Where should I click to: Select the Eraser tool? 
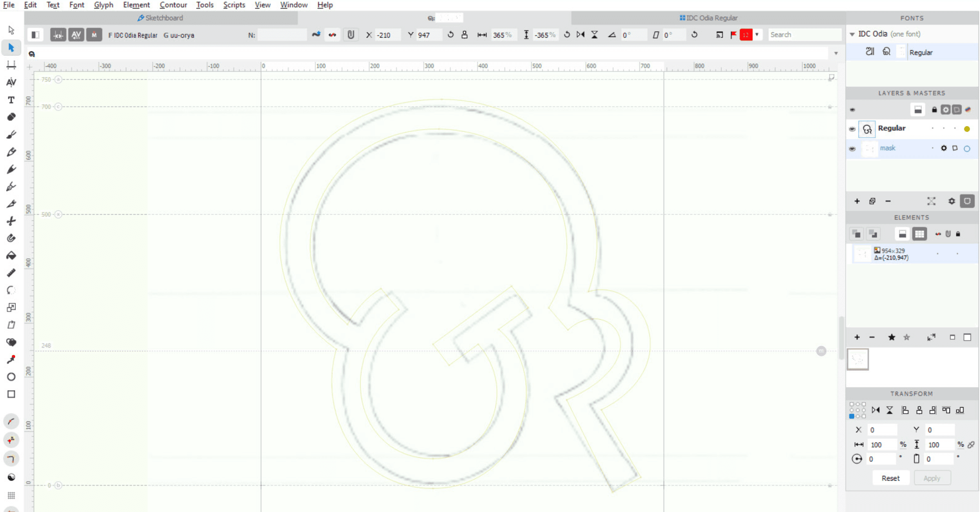(x=11, y=117)
